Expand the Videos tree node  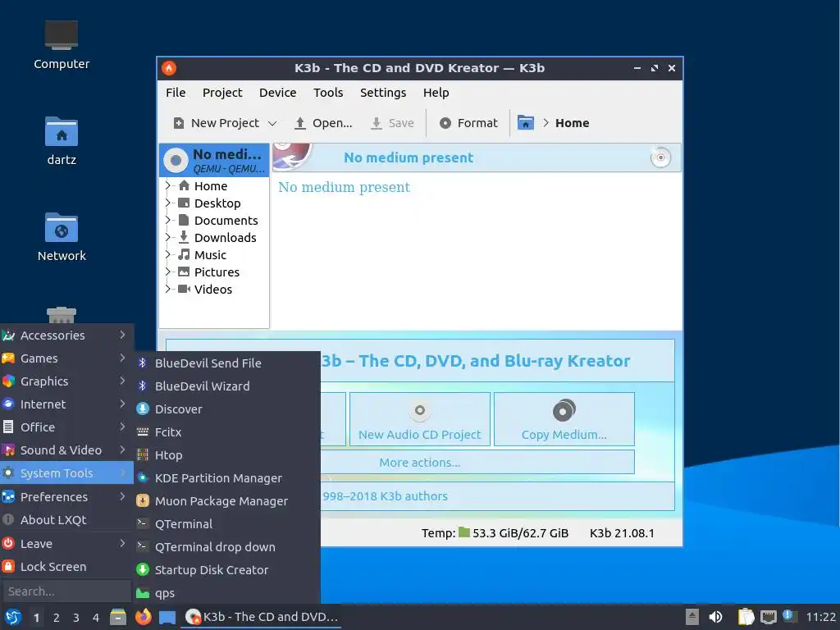pos(168,288)
